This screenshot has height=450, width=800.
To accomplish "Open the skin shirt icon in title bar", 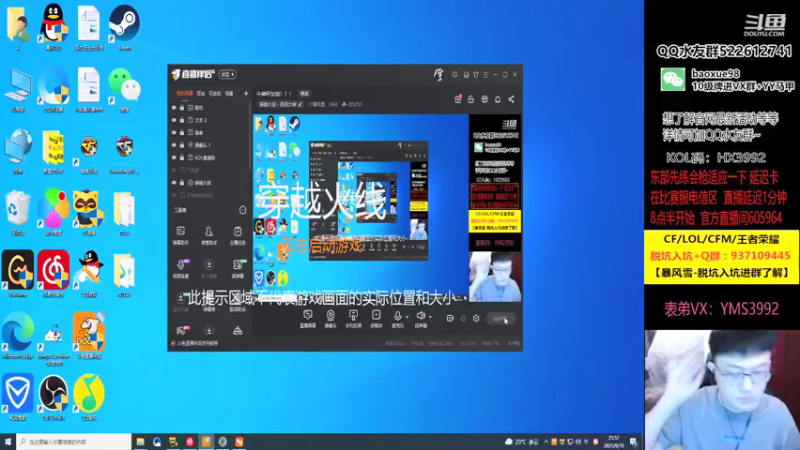I will click(476, 74).
